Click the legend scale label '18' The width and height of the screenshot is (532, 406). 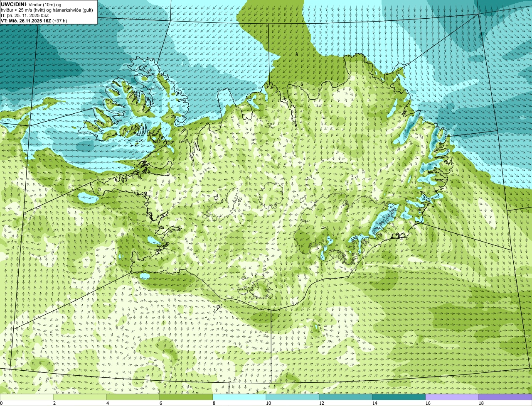pos(481,403)
